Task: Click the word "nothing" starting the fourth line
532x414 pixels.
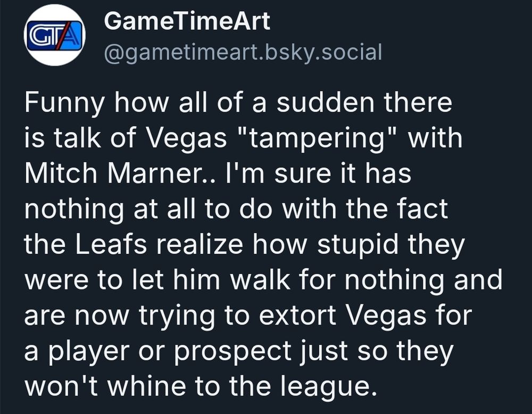Action: point(74,210)
